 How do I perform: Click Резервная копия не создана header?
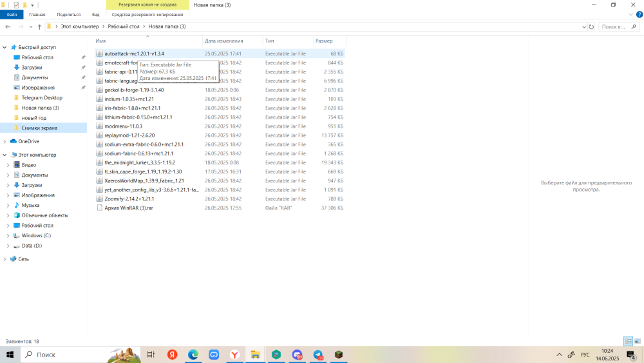(x=147, y=5)
